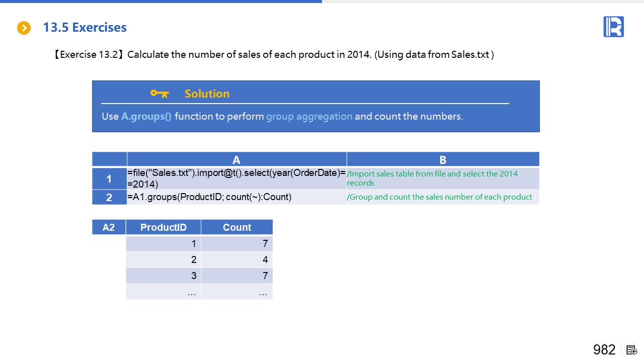This screenshot has height=362, width=644.
Task: Select column B header in the code grid
Action: pos(443,160)
